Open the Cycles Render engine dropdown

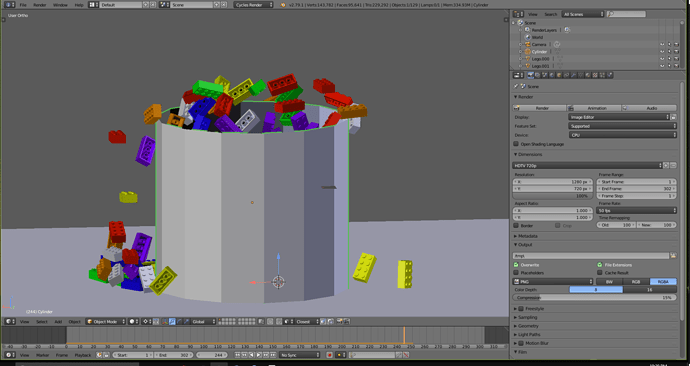tap(253, 5)
